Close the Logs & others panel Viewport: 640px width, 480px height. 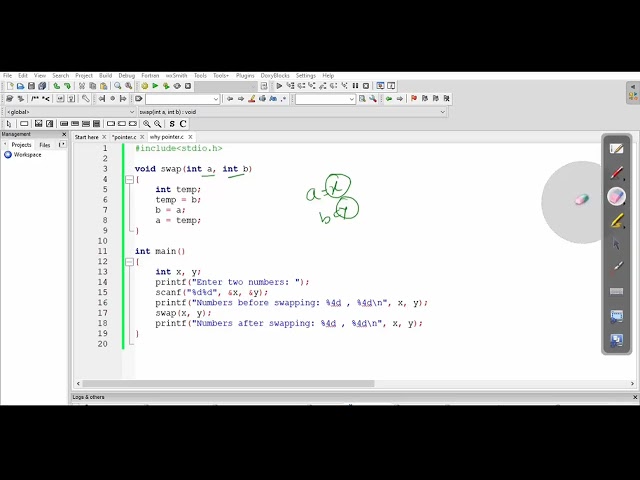pyautogui.click(x=635, y=397)
